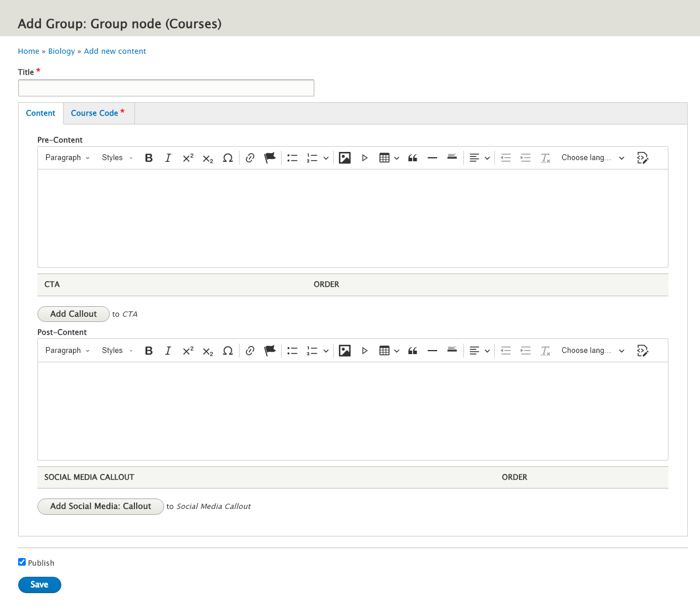Click the Add Callout button
This screenshot has width=700, height=613.
pyautogui.click(x=74, y=314)
